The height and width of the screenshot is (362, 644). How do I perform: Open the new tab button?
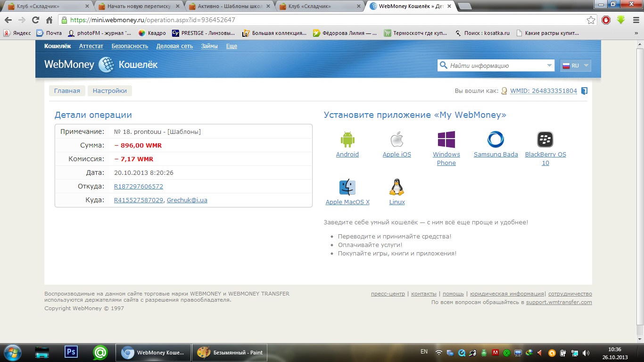(465, 7)
